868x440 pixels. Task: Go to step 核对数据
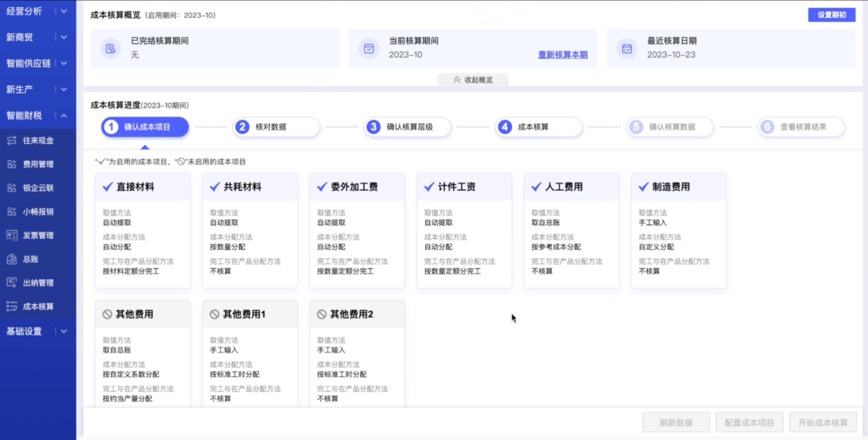276,127
